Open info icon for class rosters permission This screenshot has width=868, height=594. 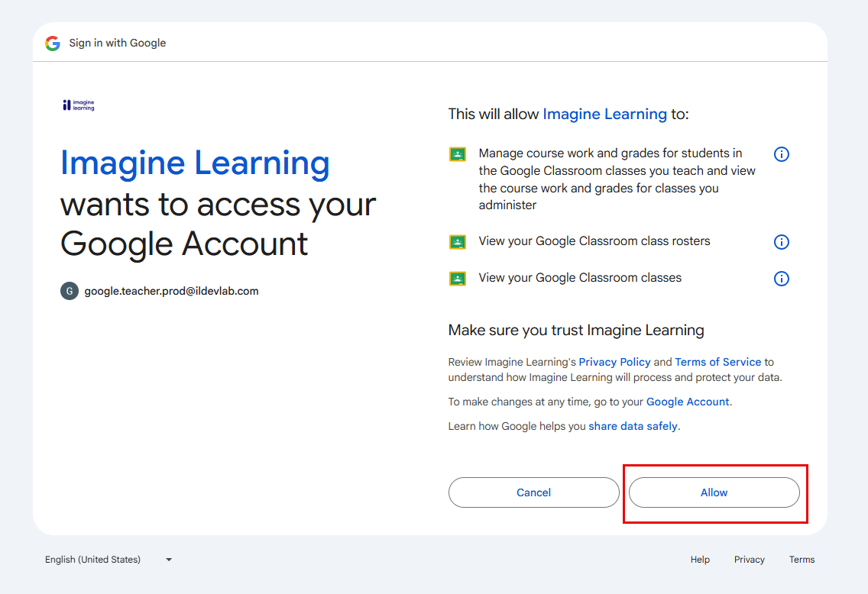click(x=781, y=242)
